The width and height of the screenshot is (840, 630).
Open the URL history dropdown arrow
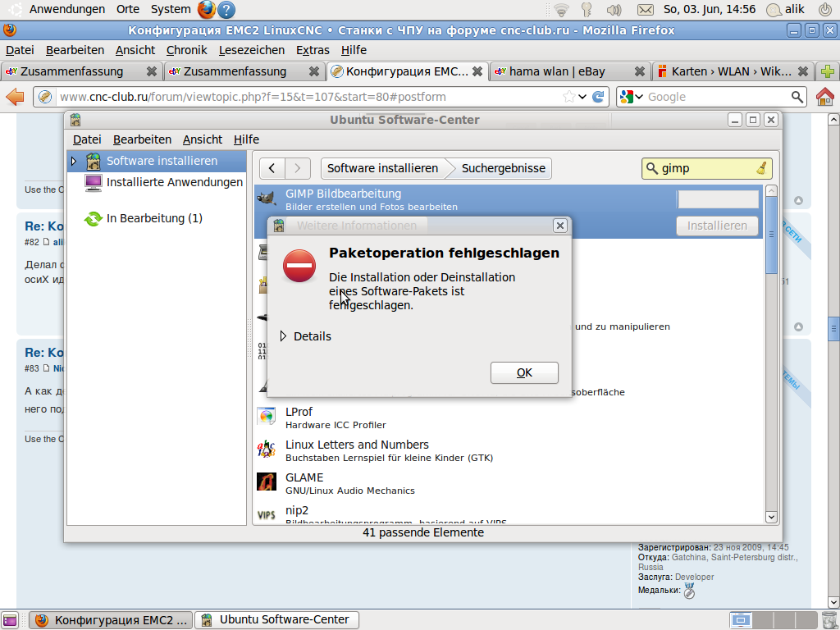tap(582, 97)
